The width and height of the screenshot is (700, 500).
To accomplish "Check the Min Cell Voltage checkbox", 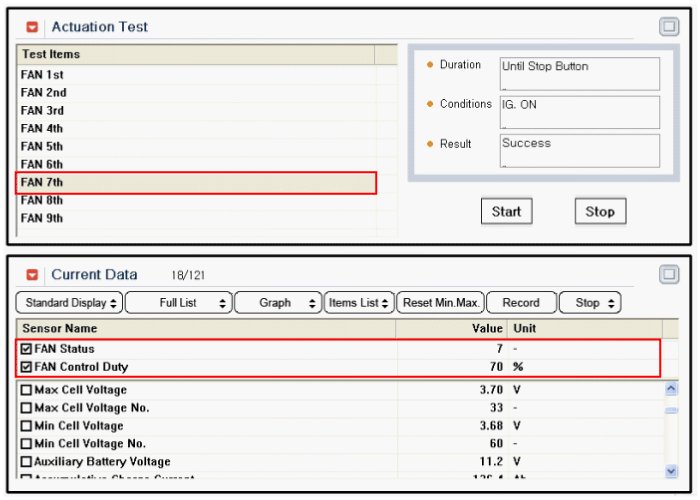I will click(26, 426).
